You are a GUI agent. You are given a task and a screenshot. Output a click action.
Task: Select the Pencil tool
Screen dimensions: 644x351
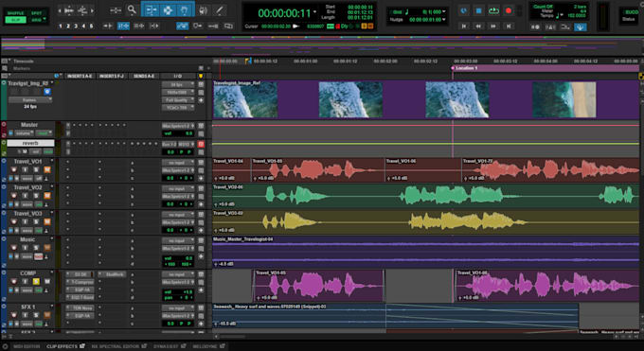[220, 10]
